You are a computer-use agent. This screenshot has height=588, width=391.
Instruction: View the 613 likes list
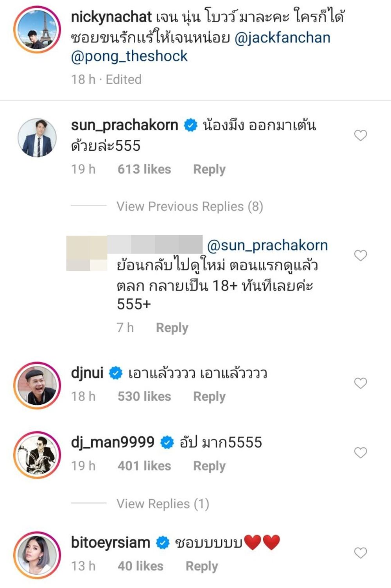144,169
